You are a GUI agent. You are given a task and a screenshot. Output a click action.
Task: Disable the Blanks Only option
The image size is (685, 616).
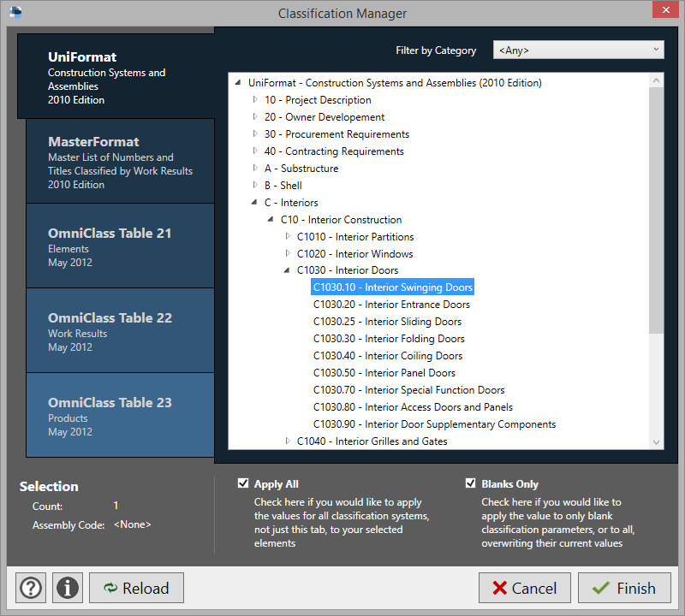coord(470,483)
